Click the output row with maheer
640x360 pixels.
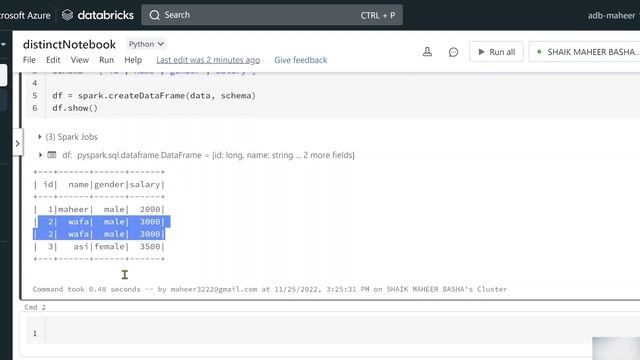coord(99,209)
